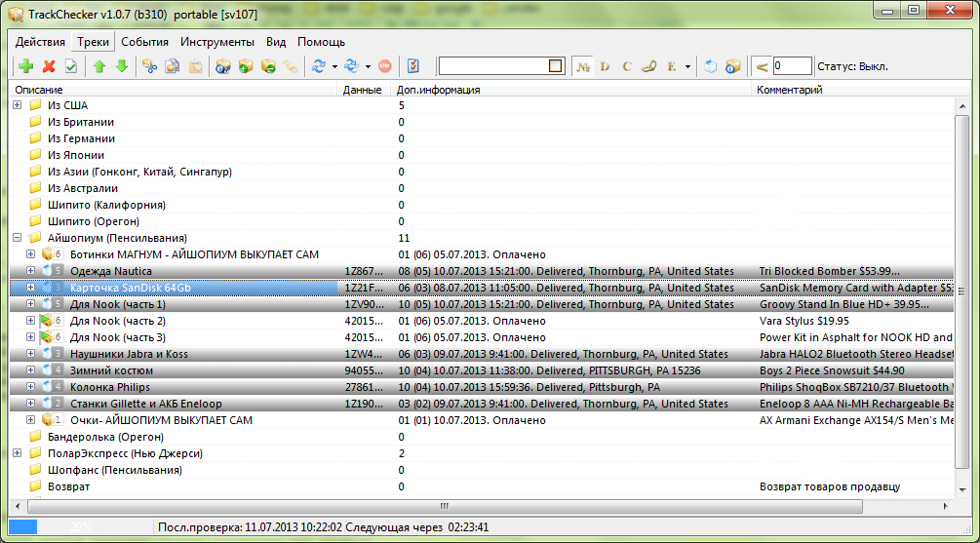Viewport: 980px width, 543px height.
Task: Click the numeric field showing 0
Action: 792,66
